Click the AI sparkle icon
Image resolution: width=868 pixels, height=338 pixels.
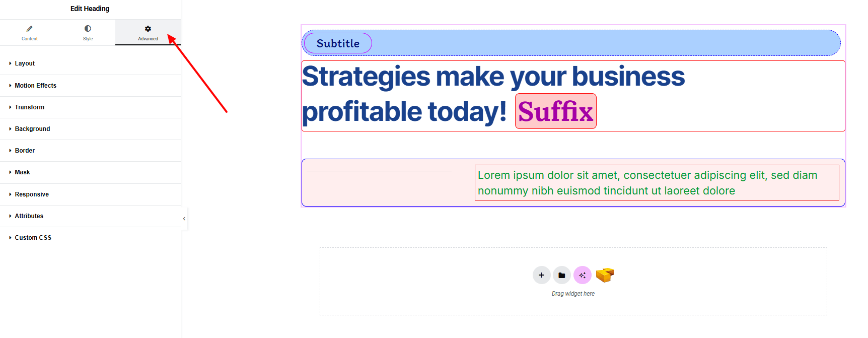click(583, 275)
